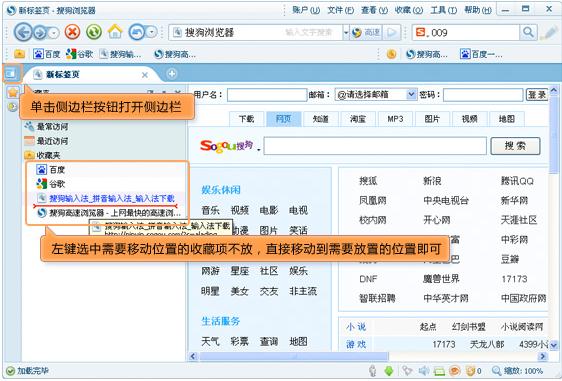
Task: Open the address bar dropdown arrow
Action: coord(346,33)
